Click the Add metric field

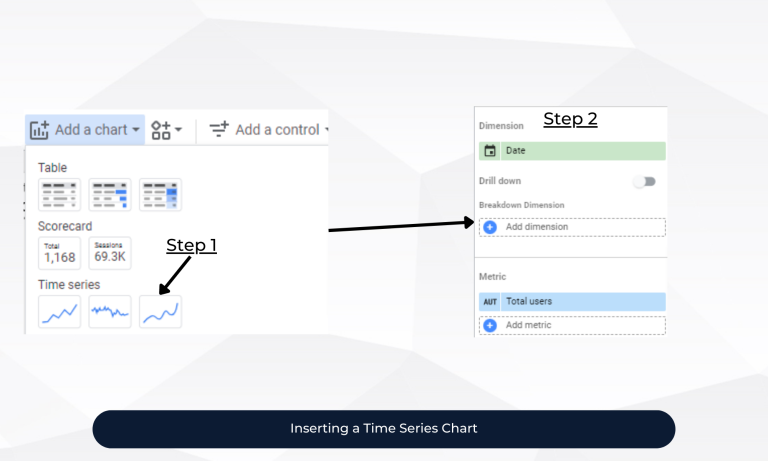(572, 325)
